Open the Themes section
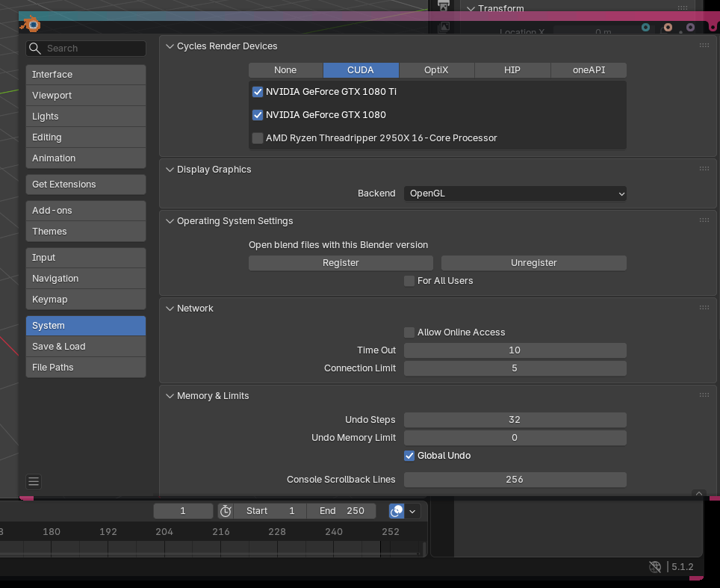This screenshot has height=588, width=720. (x=86, y=232)
